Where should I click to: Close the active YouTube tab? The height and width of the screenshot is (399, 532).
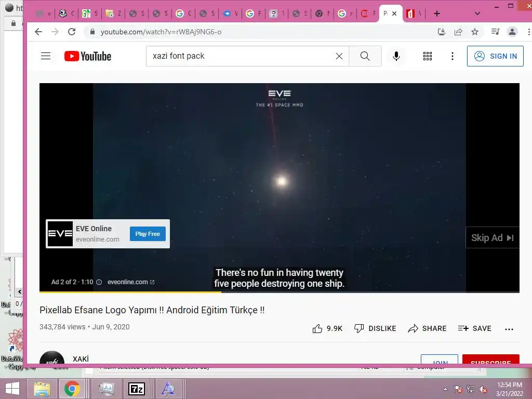pyautogui.click(x=394, y=14)
